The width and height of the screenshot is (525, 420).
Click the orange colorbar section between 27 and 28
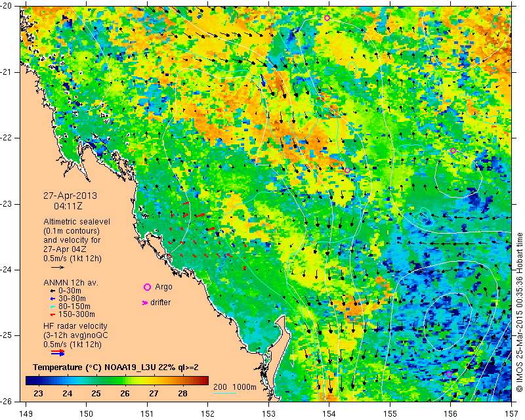coord(169,381)
